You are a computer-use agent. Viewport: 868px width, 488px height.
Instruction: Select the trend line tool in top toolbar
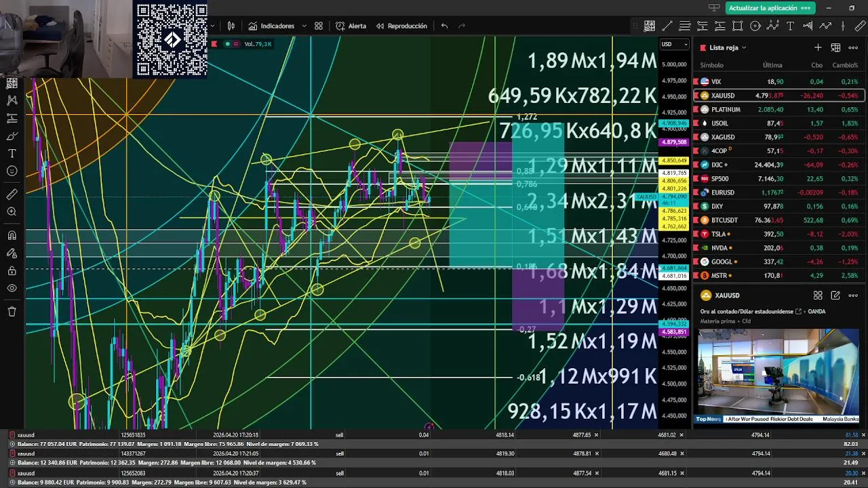(667, 26)
